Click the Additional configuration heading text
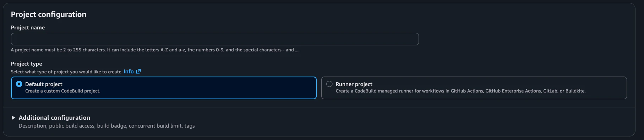This screenshot has height=140, width=644. (x=54, y=118)
